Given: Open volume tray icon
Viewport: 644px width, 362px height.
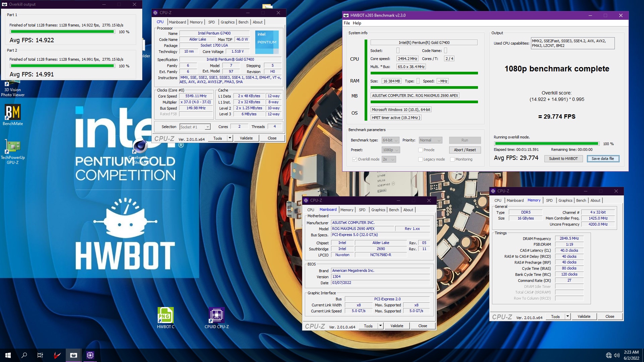Looking at the screenshot, I should click(x=617, y=355).
